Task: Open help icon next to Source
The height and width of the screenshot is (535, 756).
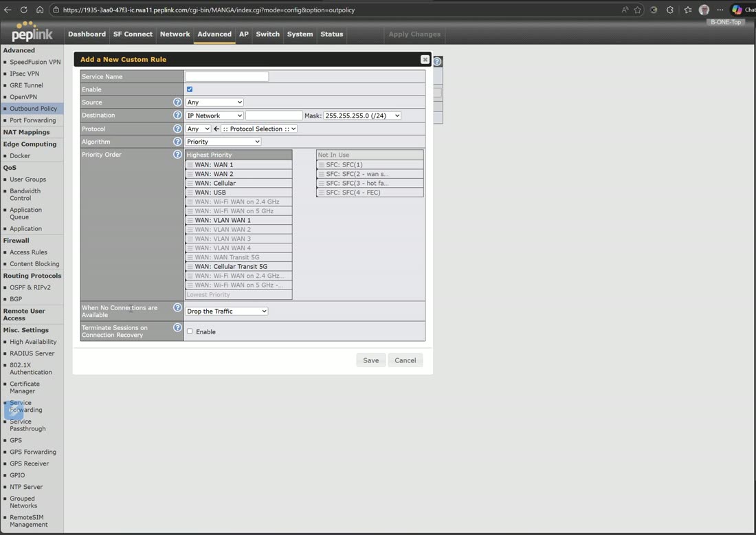Action: [x=177, y=102]
